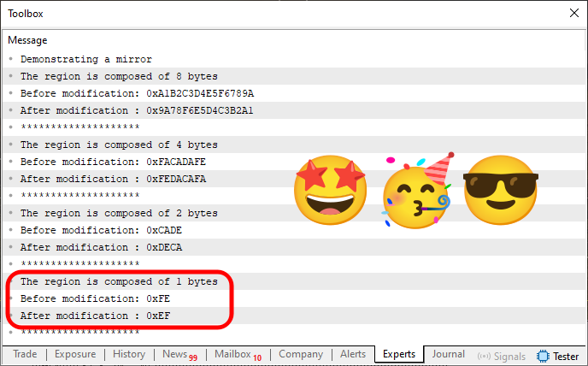Viewport: 588px width, 366px height.
Task: Select the Experts tab
Action: tap(399, 354)
